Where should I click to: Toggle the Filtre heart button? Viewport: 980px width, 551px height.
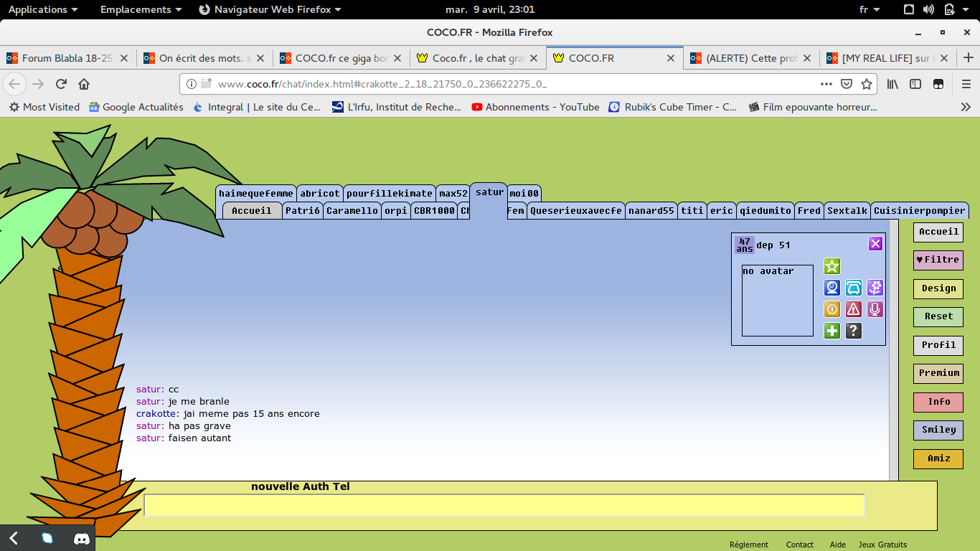[938, 260]
